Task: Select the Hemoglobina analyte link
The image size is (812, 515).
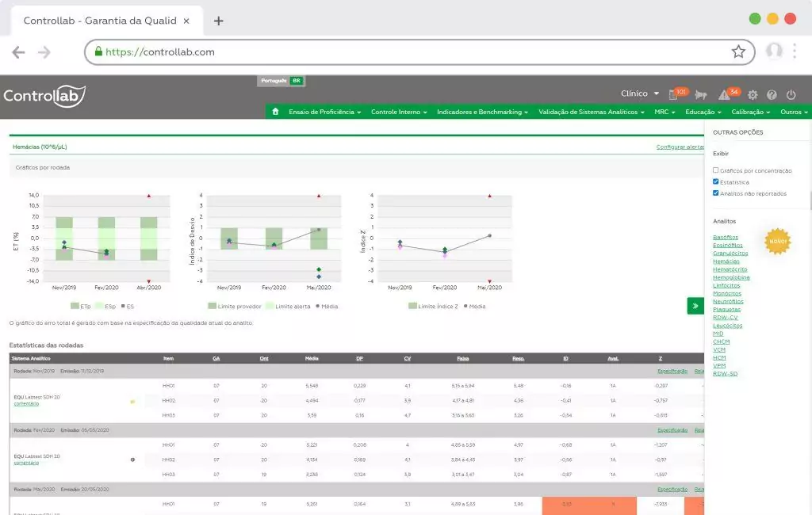Action: [x=731, y=277]
